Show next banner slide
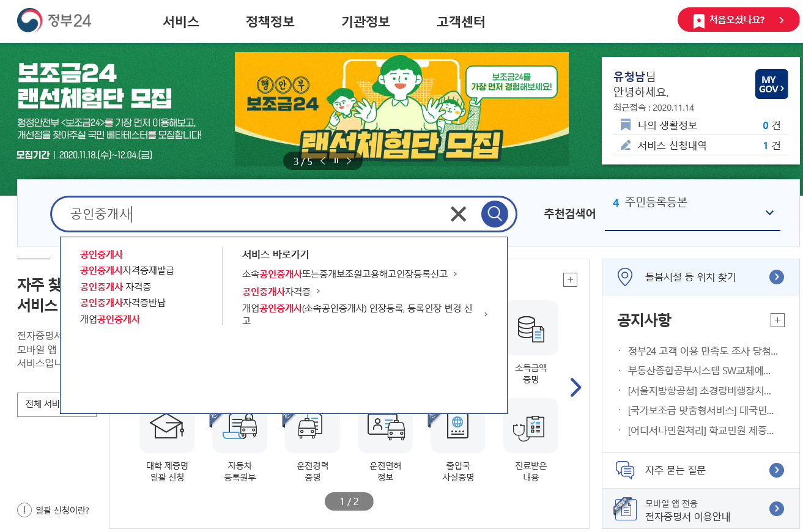803x532 pixels. point(349,161)
